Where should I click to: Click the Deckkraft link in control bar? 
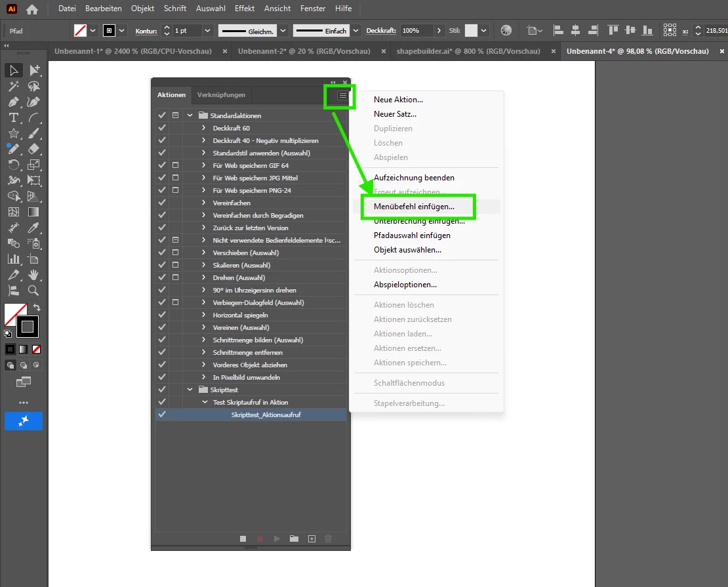pyautogui.click(x=380, y=31)
